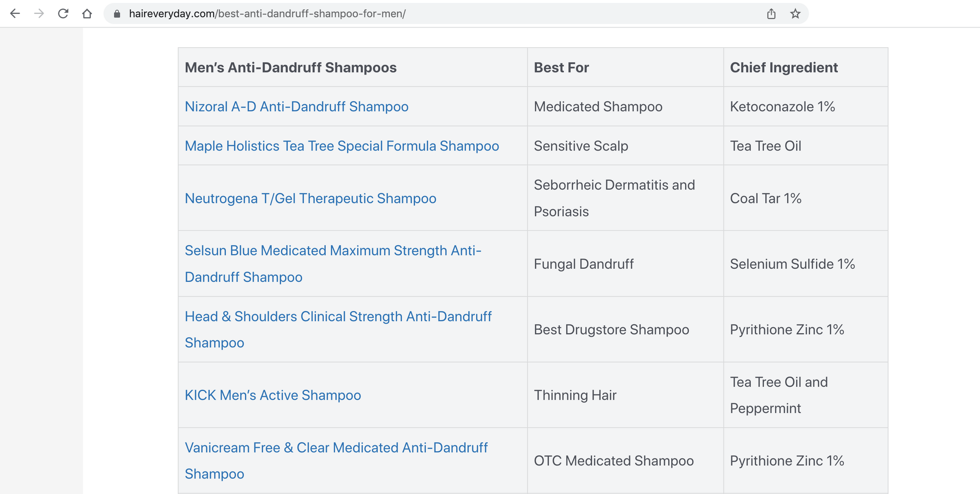Click the Best For column header

pyautogui.click(x=561, y=67)
